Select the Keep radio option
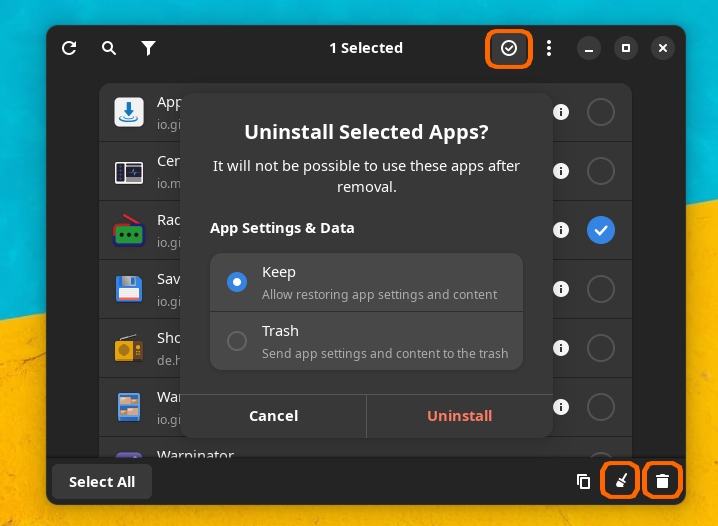 [237, 282]
